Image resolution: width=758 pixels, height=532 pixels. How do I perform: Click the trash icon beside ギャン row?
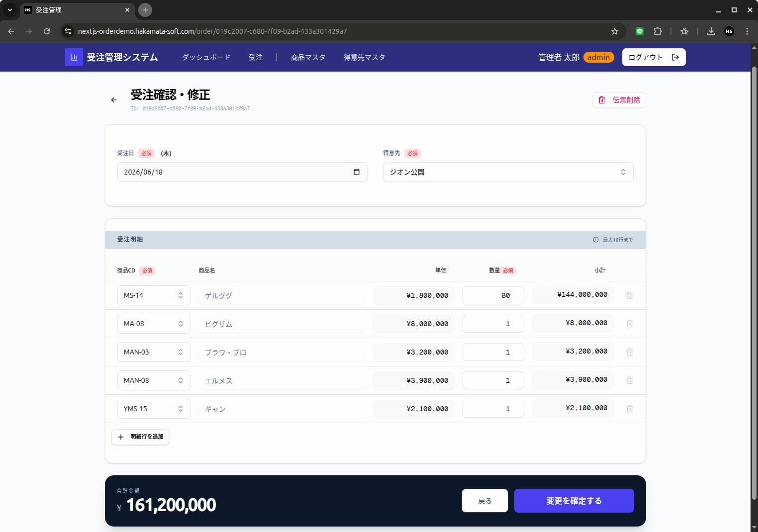(x=630, y=408)
